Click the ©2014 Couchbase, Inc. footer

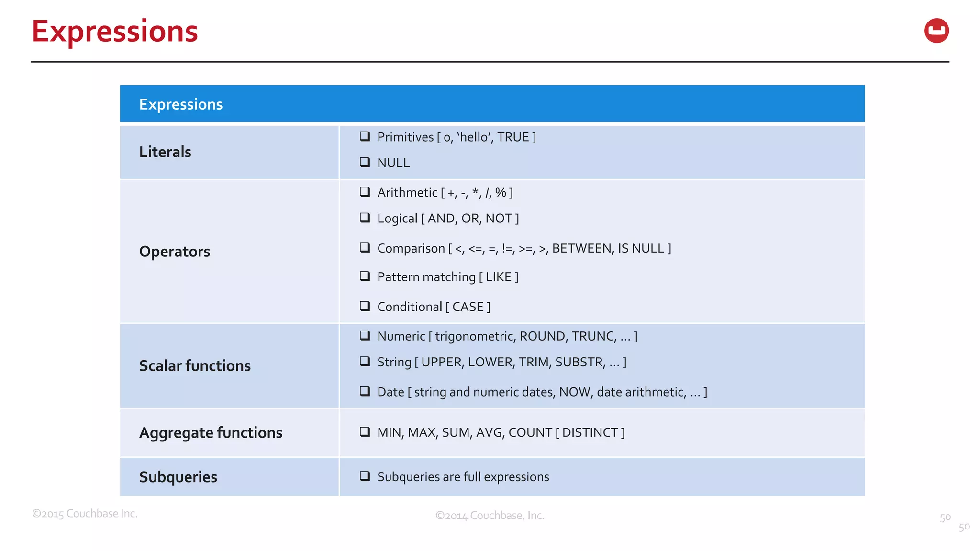pyautogui.click(x=490, y=516)
